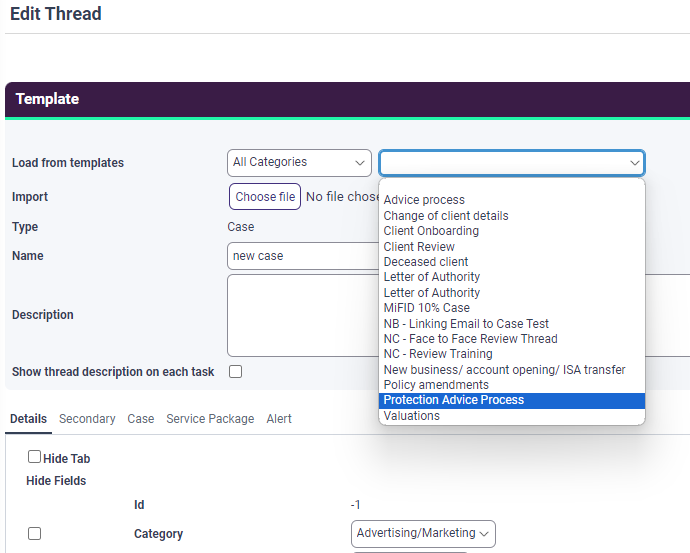Viewport: 690px width, 553px height.
Task: Go to the Service Package tab
Action: (x=210, y=419)
